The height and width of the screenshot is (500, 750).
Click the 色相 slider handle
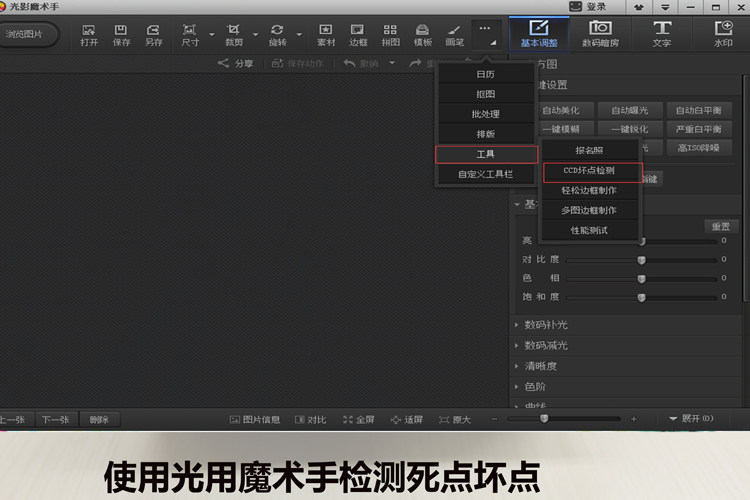pyautogui.click(x=641, y=278)
